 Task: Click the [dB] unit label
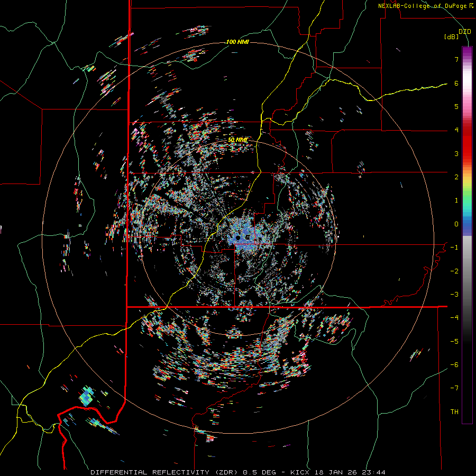pyautogui.click(x=452, y=37)
